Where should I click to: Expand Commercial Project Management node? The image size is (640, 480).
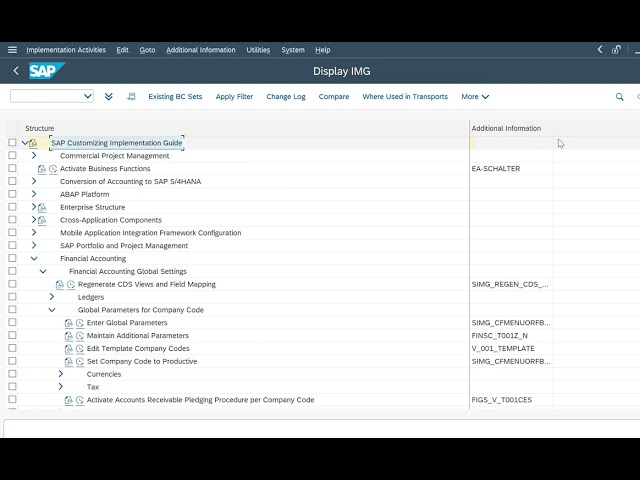pyautogui.click(x=34, y=156)
